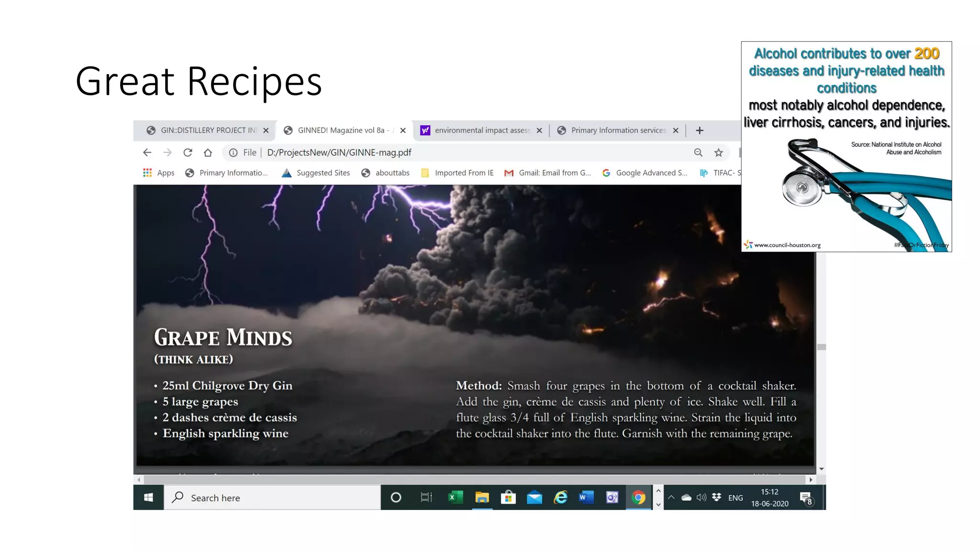980x551 pixels.
Task: Open Gmail: Email from G... bookmark
Action: [548, 173]
